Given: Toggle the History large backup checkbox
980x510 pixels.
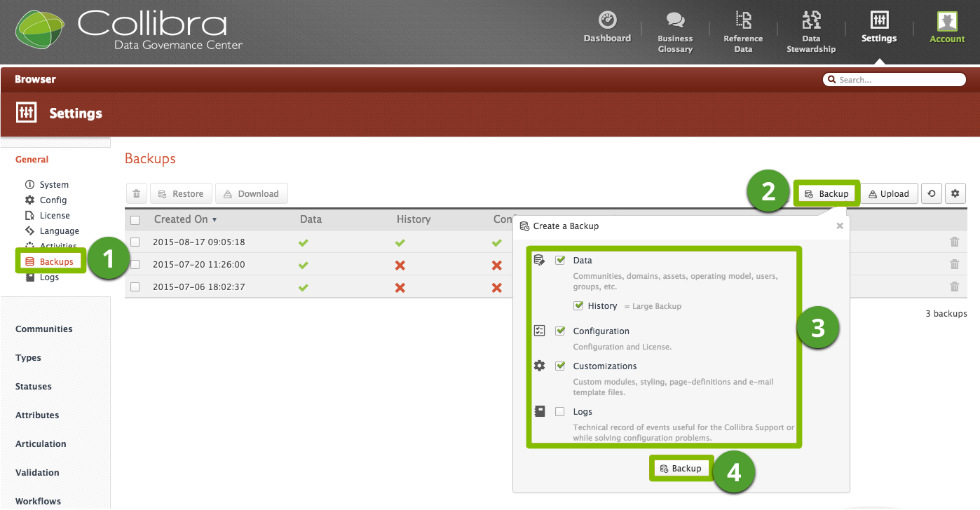Looking at the screenshot, I should (x=578, y=306).
